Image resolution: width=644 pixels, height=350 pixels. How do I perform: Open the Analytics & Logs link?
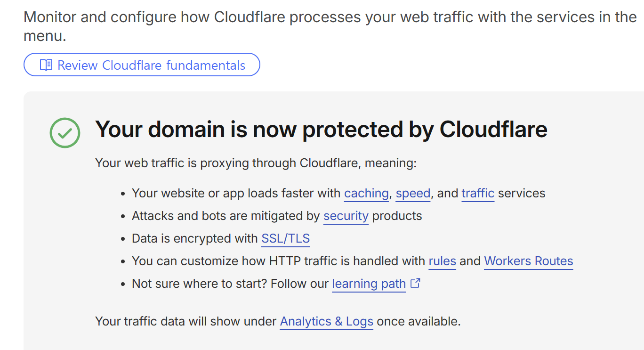point(326,321)
